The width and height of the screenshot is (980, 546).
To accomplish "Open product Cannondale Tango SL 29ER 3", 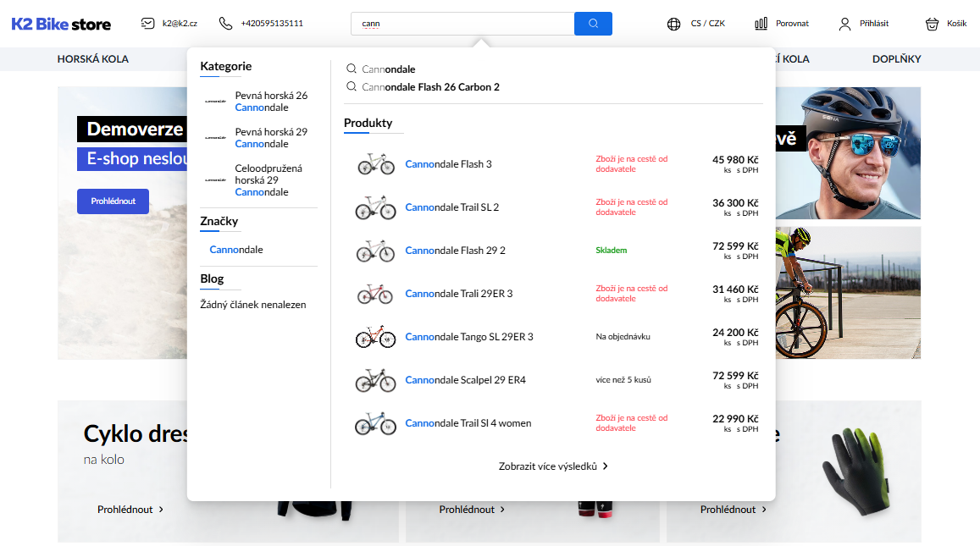I will click(x=468, y=337).
